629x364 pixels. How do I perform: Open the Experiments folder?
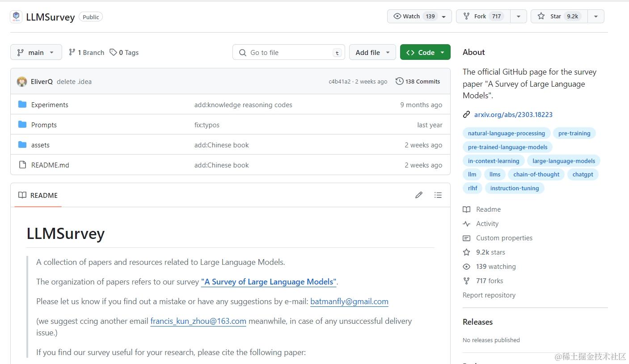pyautogui.click(x=50, y=105)
